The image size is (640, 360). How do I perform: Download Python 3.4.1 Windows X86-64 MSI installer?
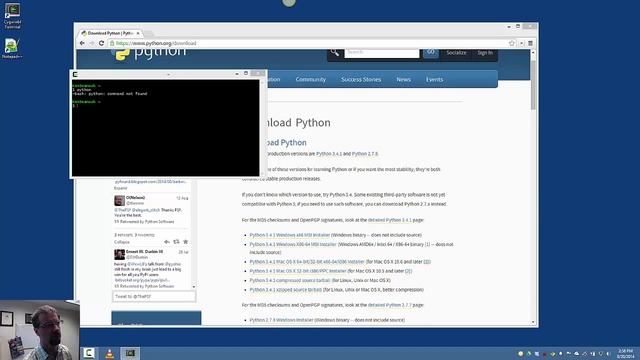[293, 244]
